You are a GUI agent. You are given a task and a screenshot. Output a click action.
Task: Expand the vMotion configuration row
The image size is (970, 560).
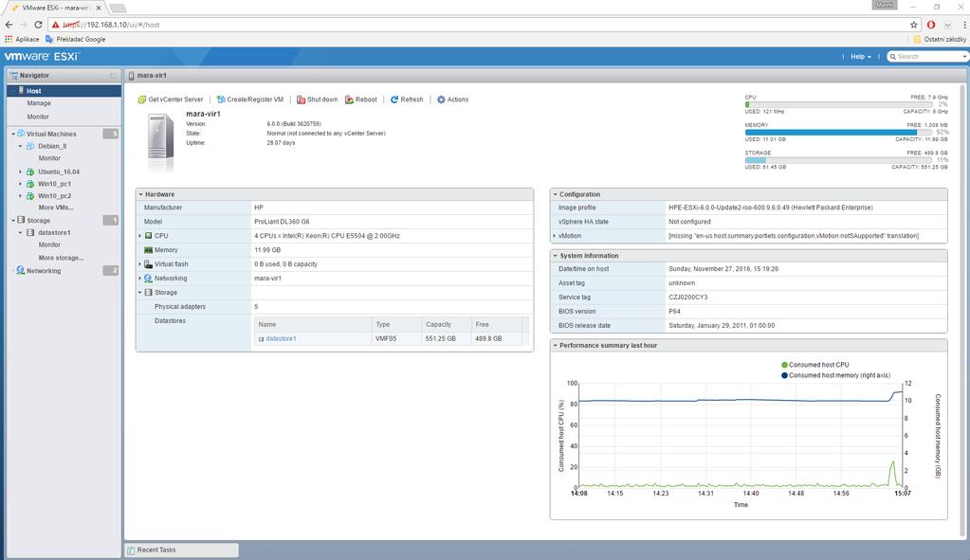555,236
